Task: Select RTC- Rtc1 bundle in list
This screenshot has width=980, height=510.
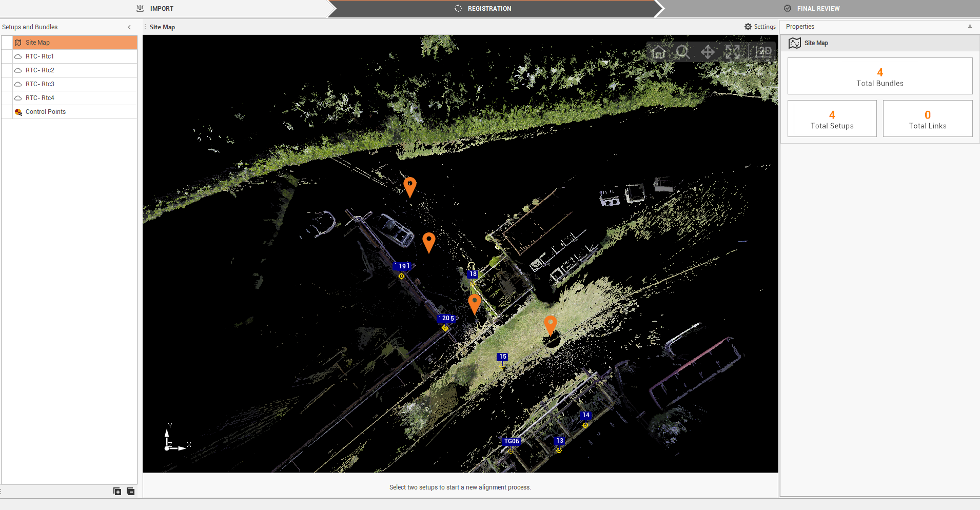Action: tap(40, 56)
